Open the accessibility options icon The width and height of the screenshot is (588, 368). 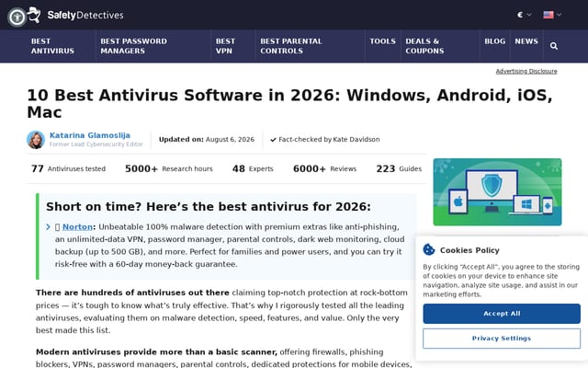click(x=17, y=17)
